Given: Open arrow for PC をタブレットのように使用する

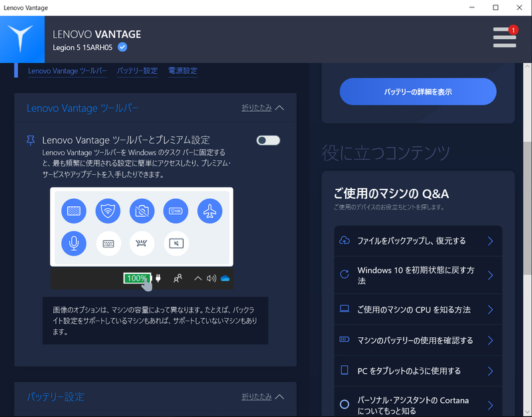Looking at the screenshot, I should coord(491,371).
